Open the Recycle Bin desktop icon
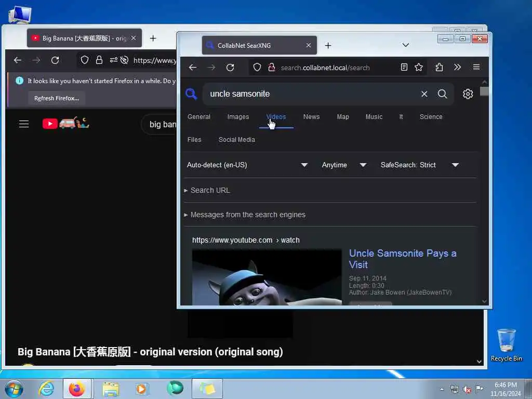The width and height of the screenshot is (532, 399). click(x=506, y=345)
